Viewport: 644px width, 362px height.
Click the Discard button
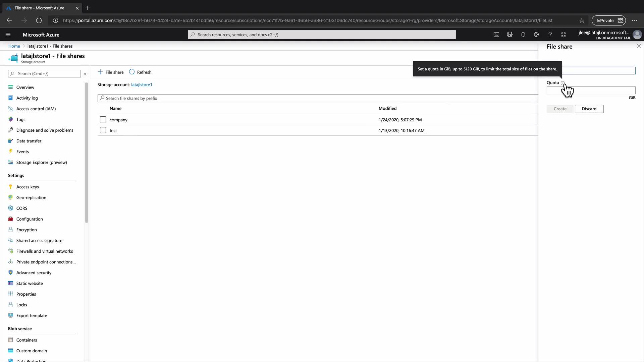(589, 109)
